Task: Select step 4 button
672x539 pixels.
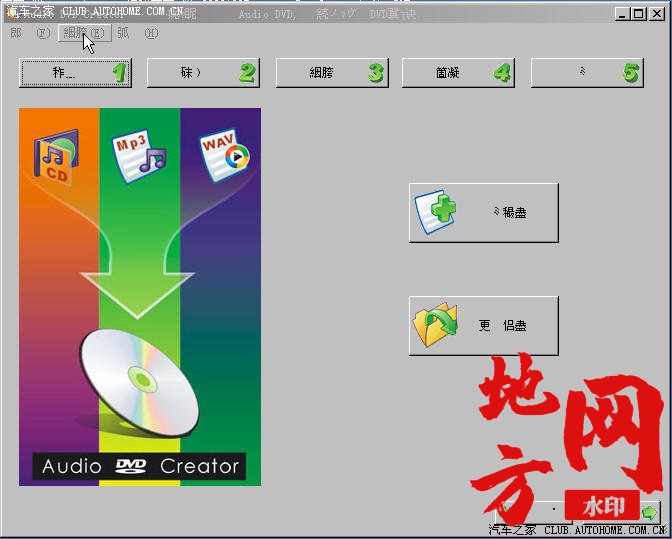Action: click(x=458, y=73)
